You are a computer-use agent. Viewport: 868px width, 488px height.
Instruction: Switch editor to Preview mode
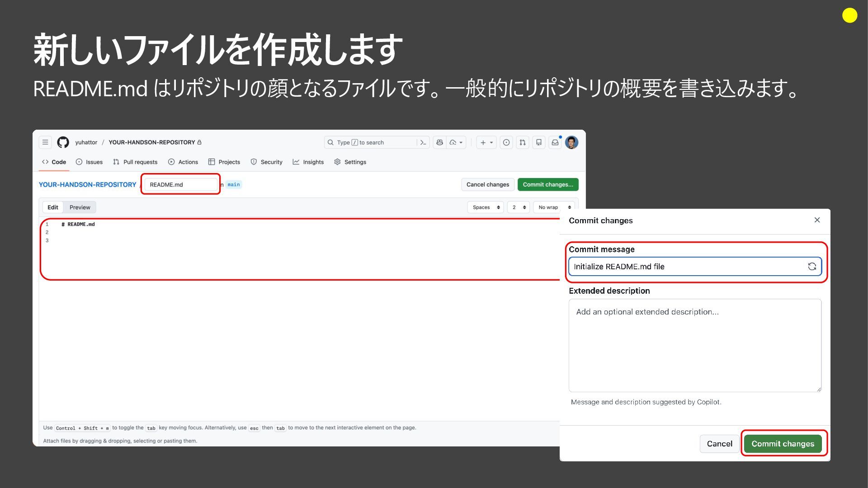click(80, 207)
